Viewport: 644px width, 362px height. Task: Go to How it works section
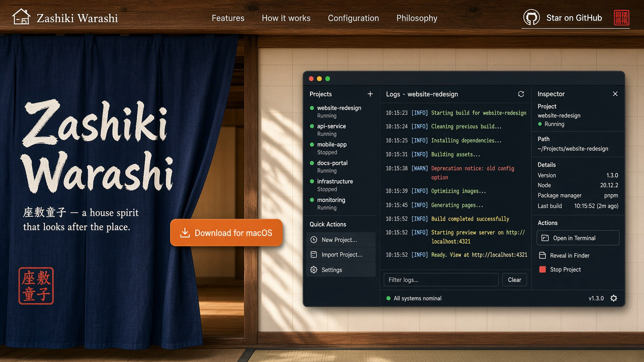point(286,18)
